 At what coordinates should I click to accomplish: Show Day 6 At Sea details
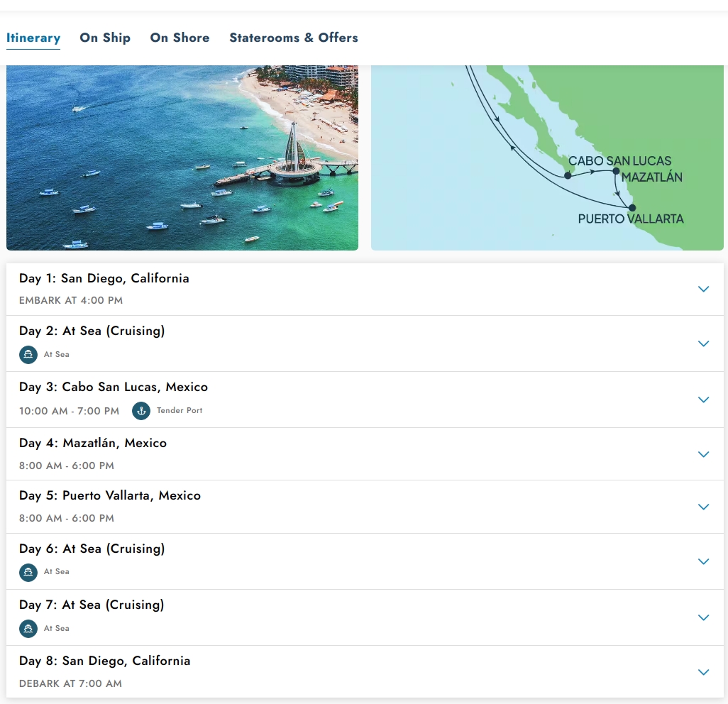[703, 561]
